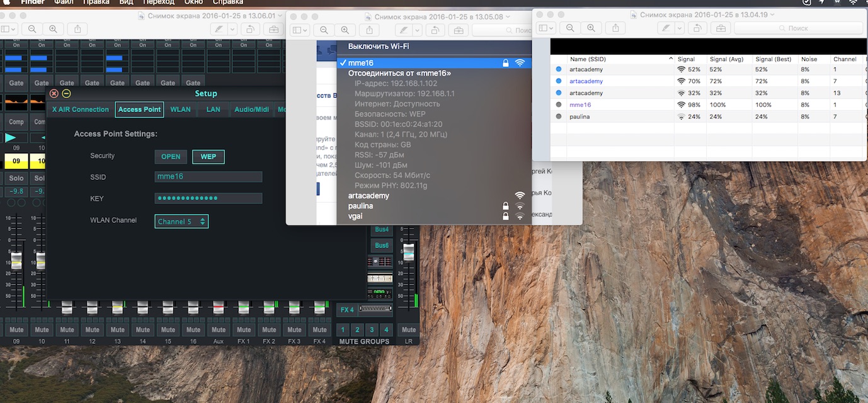
Task: Mute channel 13
Action: tap(117, 329)
